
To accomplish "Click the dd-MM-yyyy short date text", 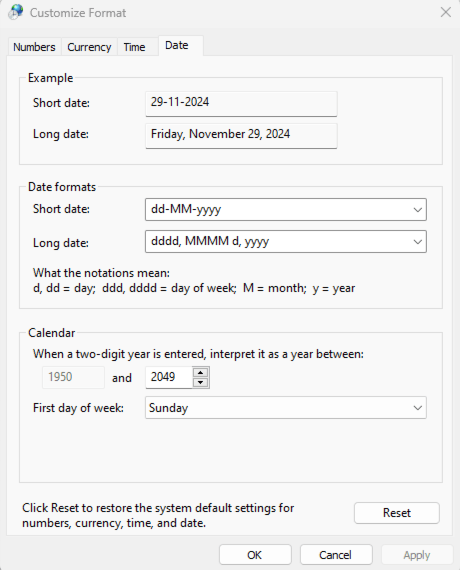I will click(186, 209).
